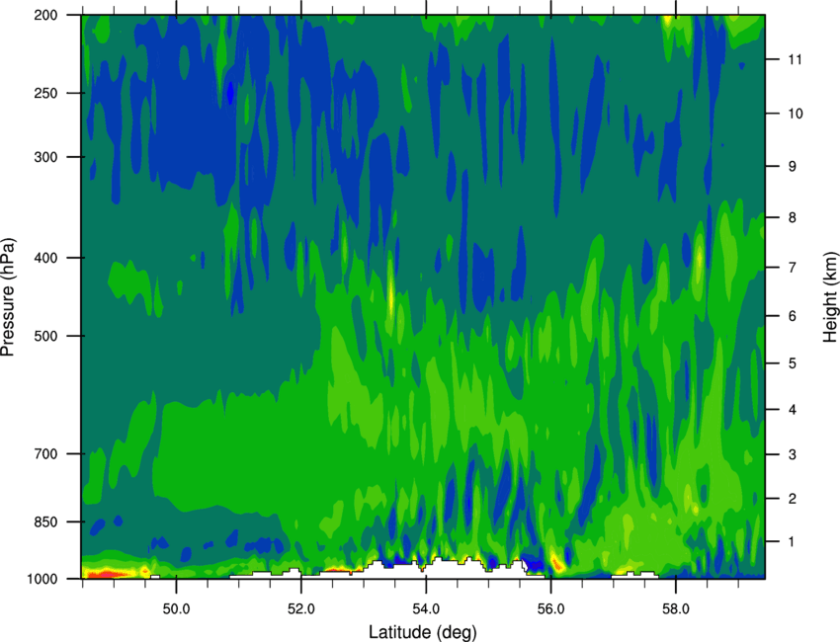
Task: Click the 8 km height label
Action: pyautogui.click(x=793, y=217)
